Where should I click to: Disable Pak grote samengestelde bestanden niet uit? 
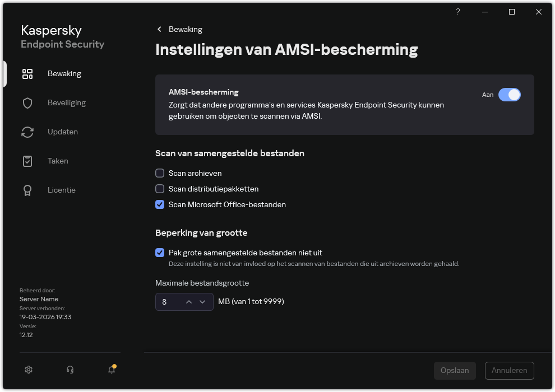(160, 253)
